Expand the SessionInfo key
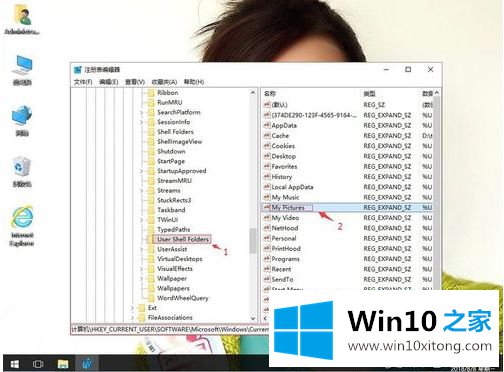Screen dimensions: 504x372 141,122
